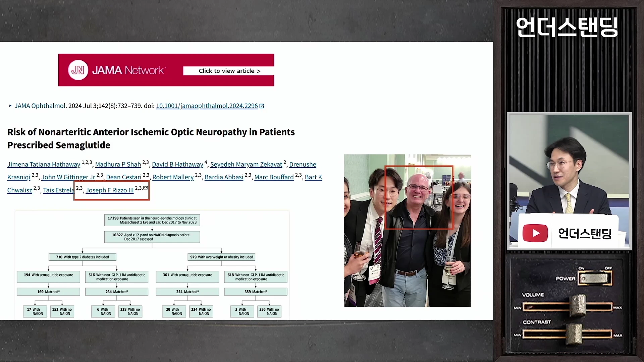The width and height of the screenshot is (644, 362).
Task: Open author Robert Mallery link
Action: point(173,177)
